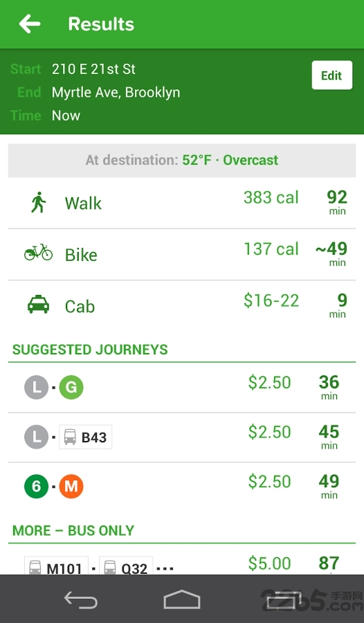Select the walking person icon
This screenshot has width=364, height=623.
pos(39,203)
